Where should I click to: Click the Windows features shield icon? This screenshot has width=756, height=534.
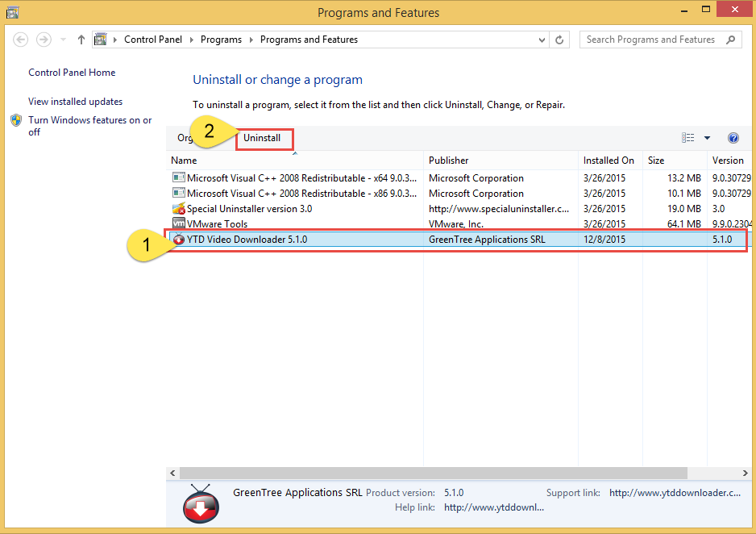(x=16, y=120)
